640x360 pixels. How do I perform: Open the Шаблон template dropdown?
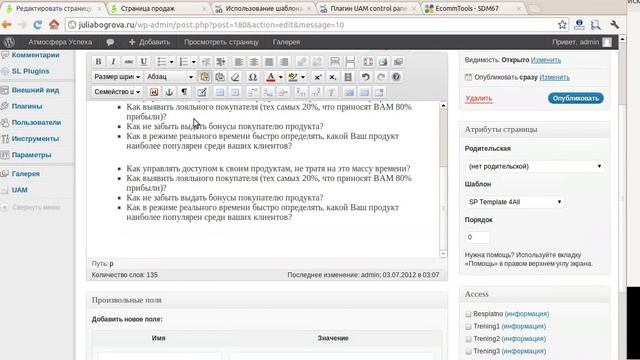(x=514, y=202)
